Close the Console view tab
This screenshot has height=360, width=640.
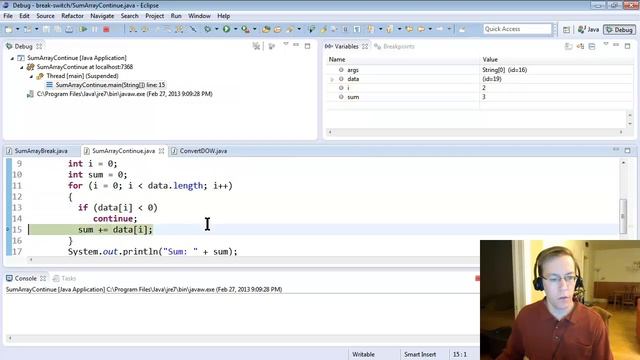pos(43,278)
